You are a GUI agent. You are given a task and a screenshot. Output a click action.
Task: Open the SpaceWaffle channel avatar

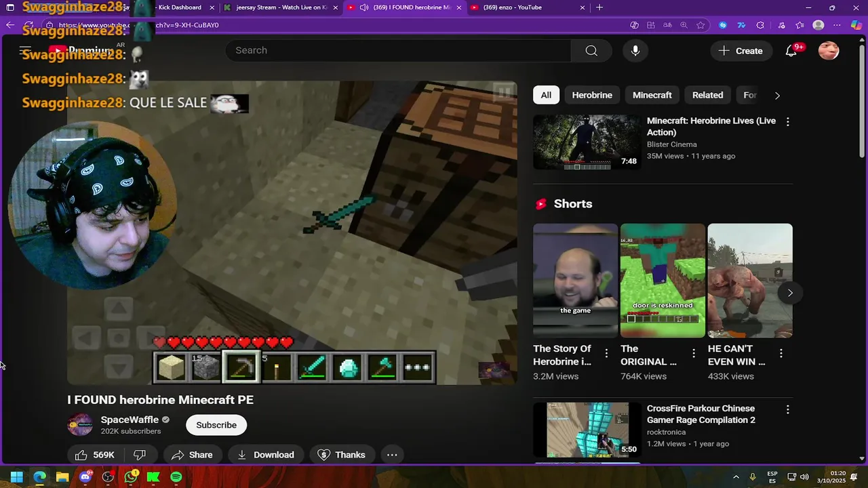80,425
